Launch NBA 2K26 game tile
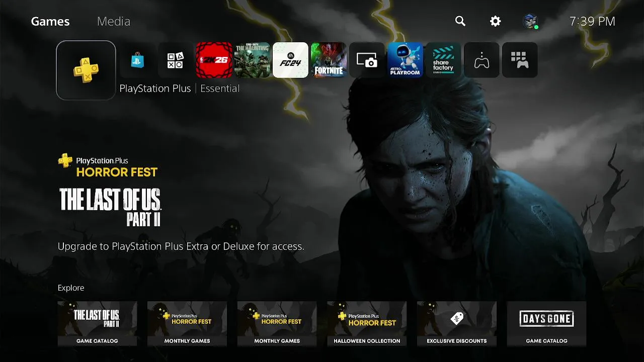The width and height of the screenshot is (644, 362). coord(214,60)
